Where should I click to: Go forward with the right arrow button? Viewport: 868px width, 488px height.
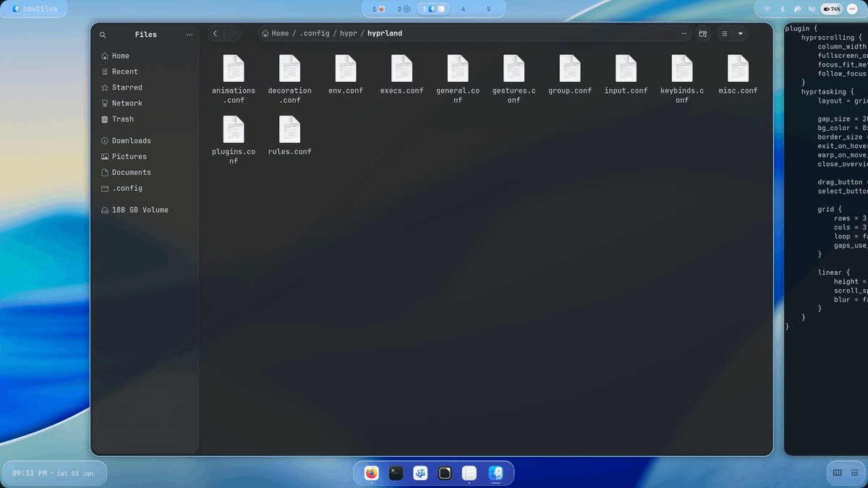[x=233, y=33]
